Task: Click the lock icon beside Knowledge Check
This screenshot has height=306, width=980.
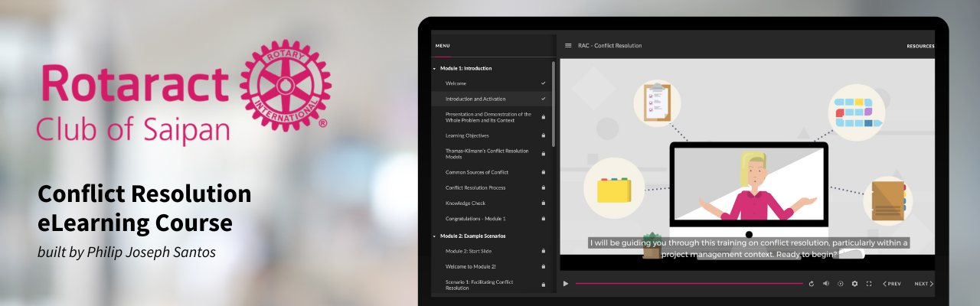Action: click(x=543, y=203)
